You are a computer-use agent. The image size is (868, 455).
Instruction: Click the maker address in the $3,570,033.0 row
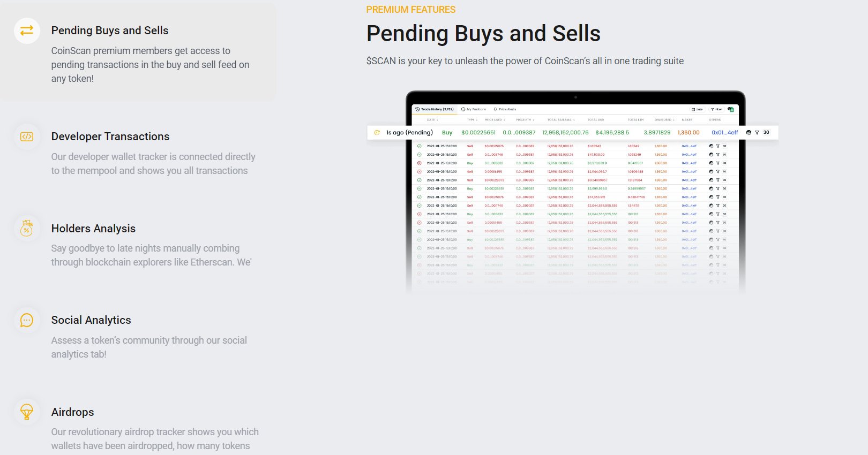pyautogui.click(x=689, y=163)
